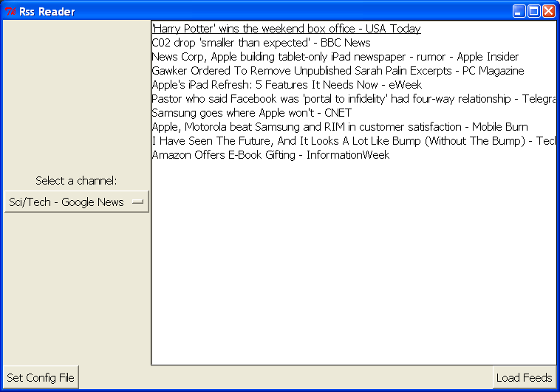Open the 'Harry Potter' wins box office headline
This screenshot has width=560, height=392.
coord(286,29)
